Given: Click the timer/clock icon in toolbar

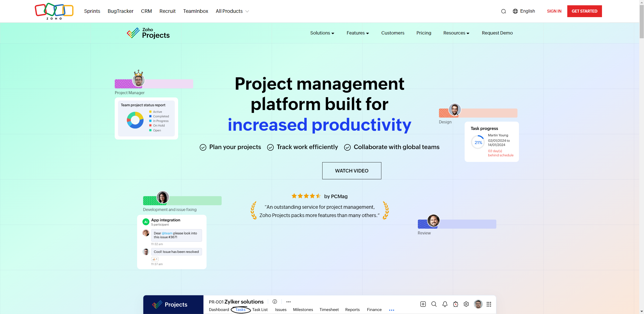Looking at the screenshot, I should (x=456, y=304).
